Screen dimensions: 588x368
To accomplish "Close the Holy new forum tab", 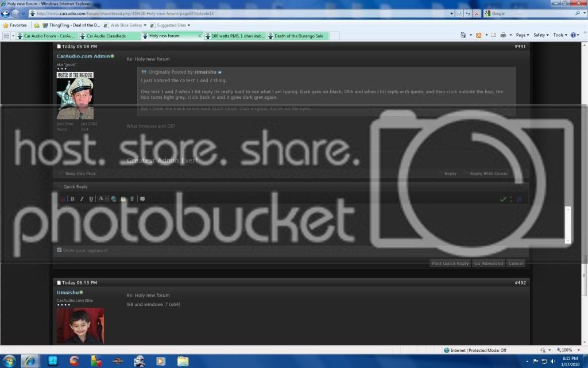I will 199,36.
